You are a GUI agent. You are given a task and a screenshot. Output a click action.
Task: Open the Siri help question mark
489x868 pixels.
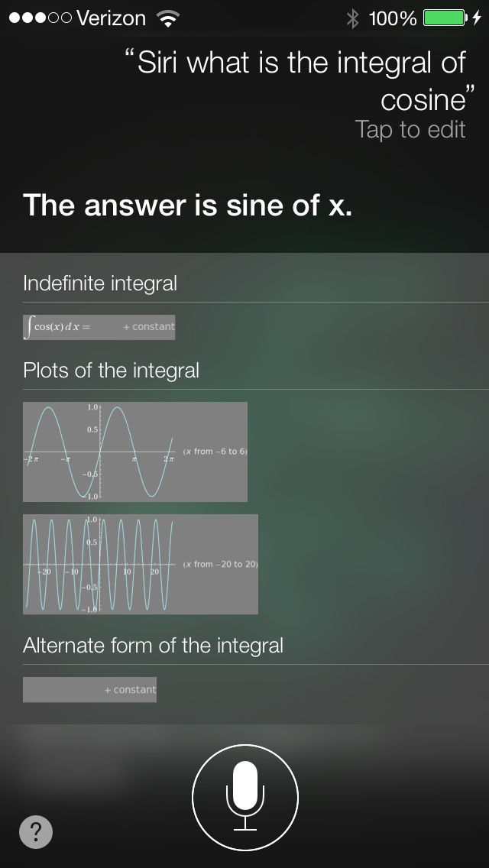(36, 831)
